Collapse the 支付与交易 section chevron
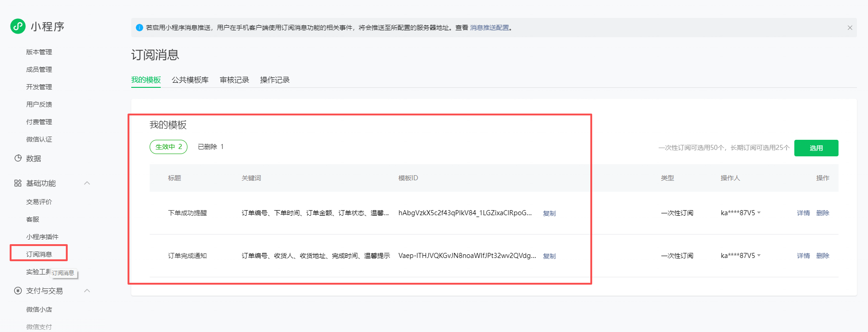 pos(87,291)
